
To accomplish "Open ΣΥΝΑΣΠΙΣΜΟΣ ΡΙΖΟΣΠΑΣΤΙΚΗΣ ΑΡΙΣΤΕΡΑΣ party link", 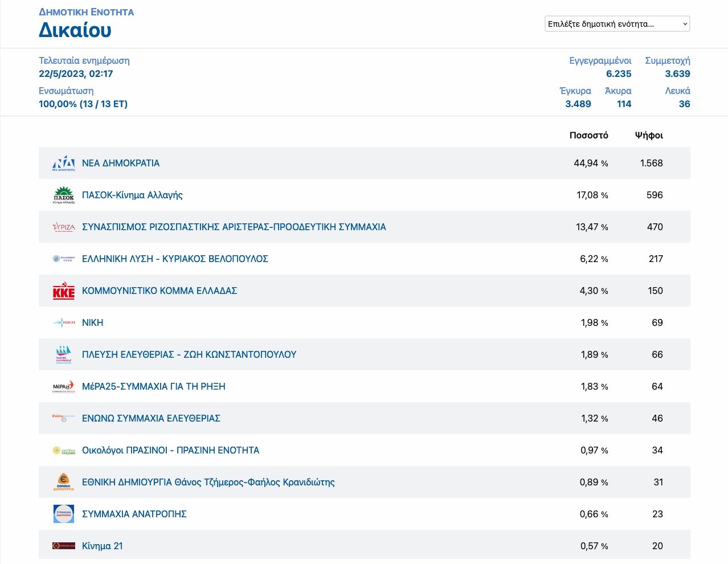I will (234, 227).
